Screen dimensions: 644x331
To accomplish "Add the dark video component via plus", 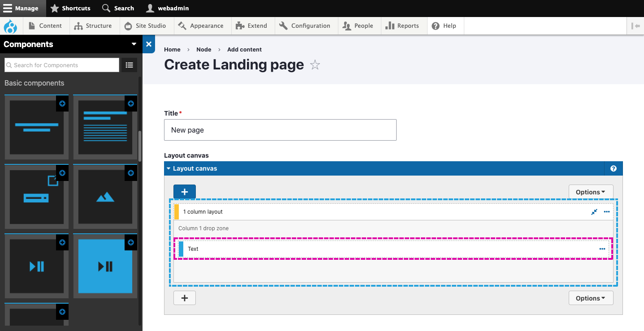I will coord(62,242).
